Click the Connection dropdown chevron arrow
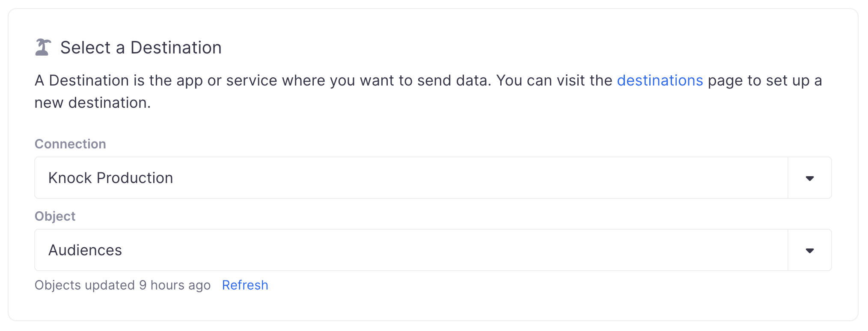Viewport: 868px width, 331px height. (x=809, y=178)
